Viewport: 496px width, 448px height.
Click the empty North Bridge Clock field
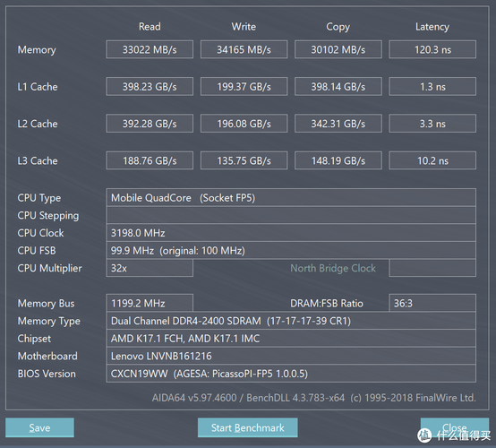[x=432, y=268]
